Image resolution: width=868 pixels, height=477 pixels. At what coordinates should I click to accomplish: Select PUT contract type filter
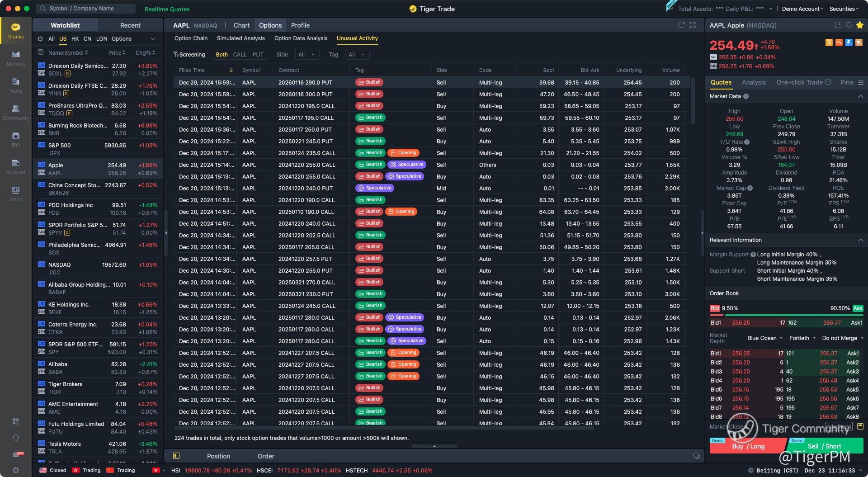(258, 55)
